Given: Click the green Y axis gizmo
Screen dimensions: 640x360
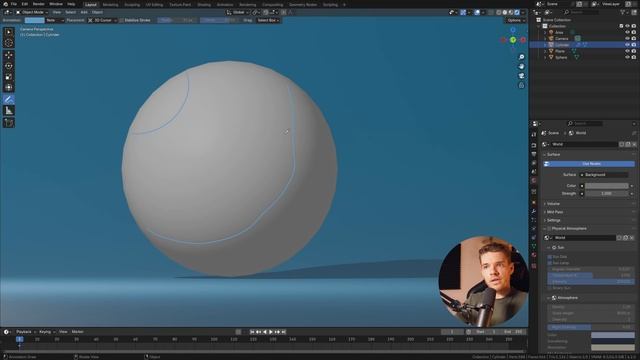Looking at the screenshot, I should click(x=513, y=40).
